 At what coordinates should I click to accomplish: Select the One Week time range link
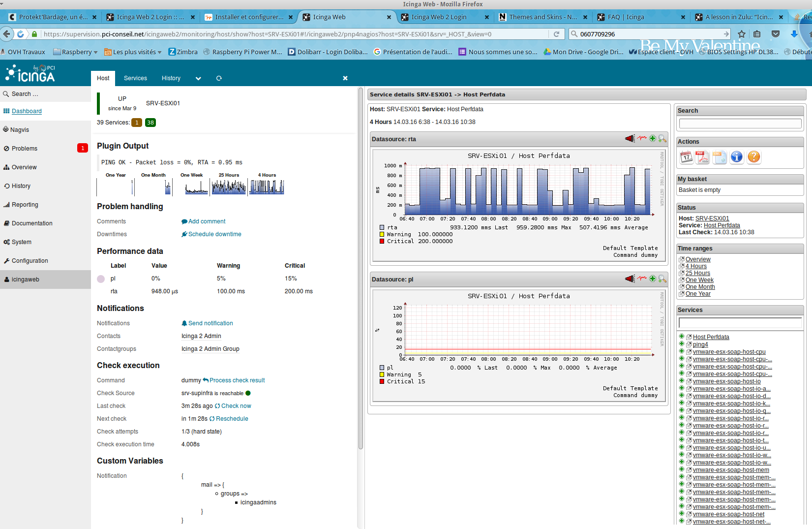tap(699, 280)
